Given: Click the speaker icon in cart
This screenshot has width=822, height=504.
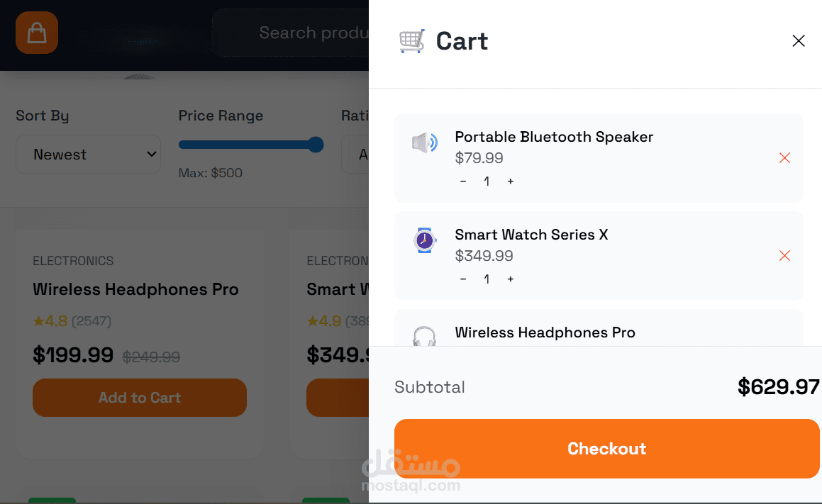Looking at the screenshot, I should click(424, 143).
